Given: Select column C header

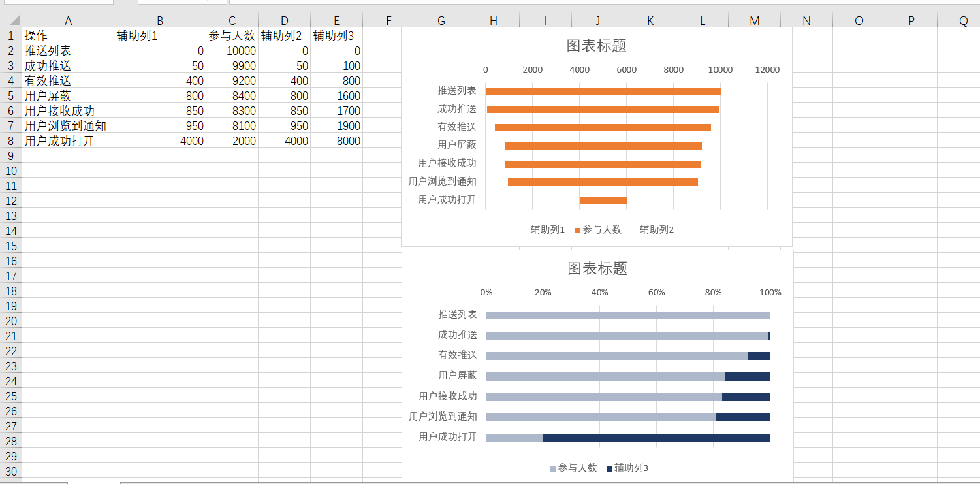Looking at the screenshot, I should [x=232, y=20].
